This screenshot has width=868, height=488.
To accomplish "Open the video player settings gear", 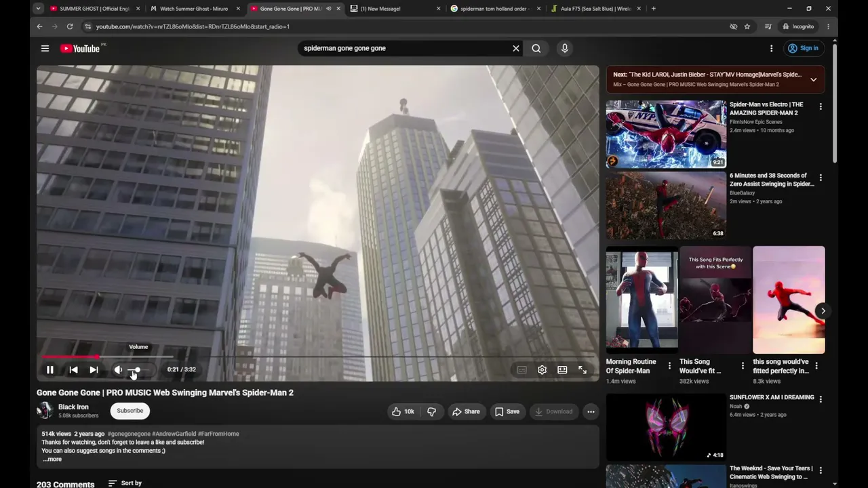I will (x=542, y=369).
